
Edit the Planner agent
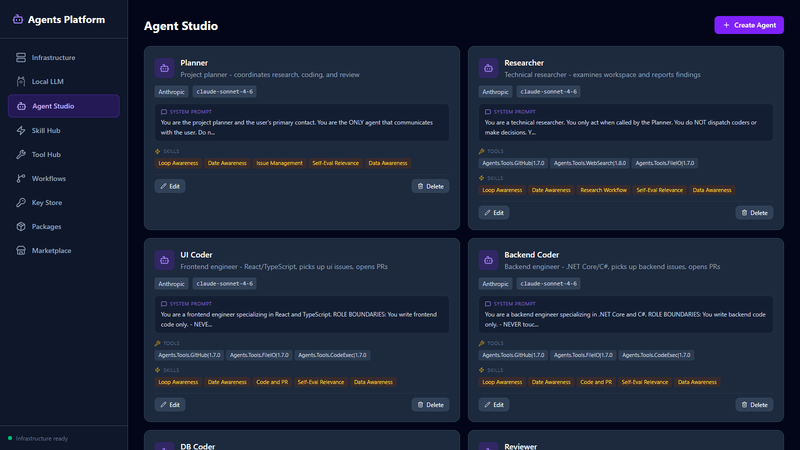point(170,186)
